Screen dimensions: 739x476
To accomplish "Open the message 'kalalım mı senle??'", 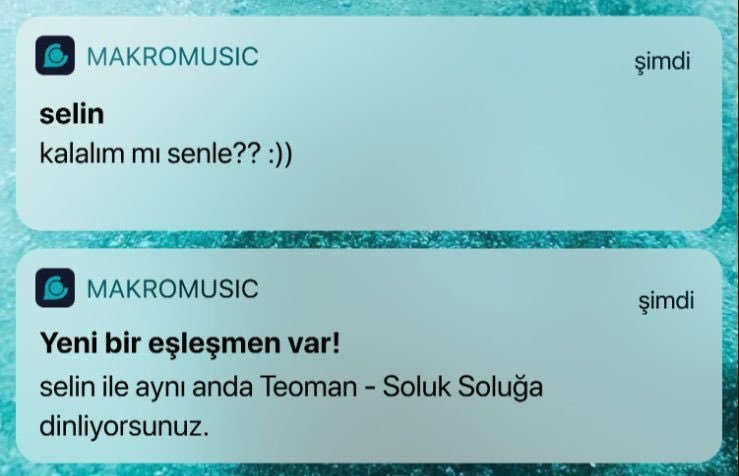I will coord(150,154).
